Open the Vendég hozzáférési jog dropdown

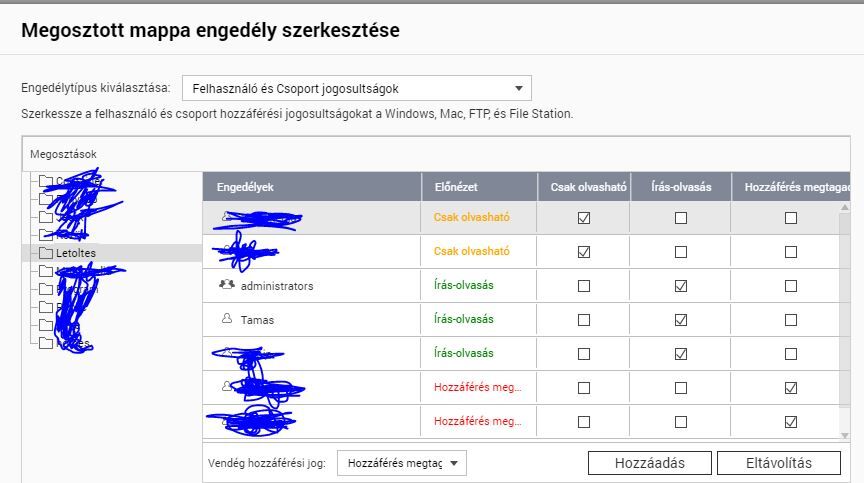[x=402, y=463]
